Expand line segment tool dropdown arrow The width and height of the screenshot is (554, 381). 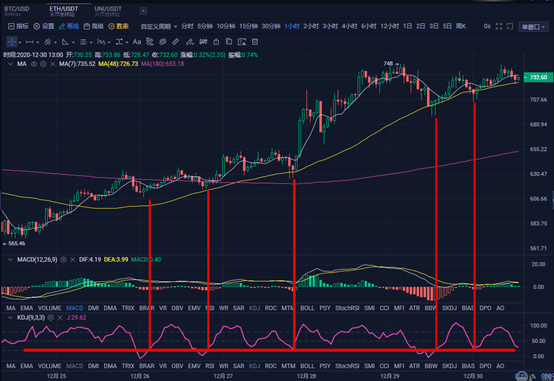click(x=37, y=42)
